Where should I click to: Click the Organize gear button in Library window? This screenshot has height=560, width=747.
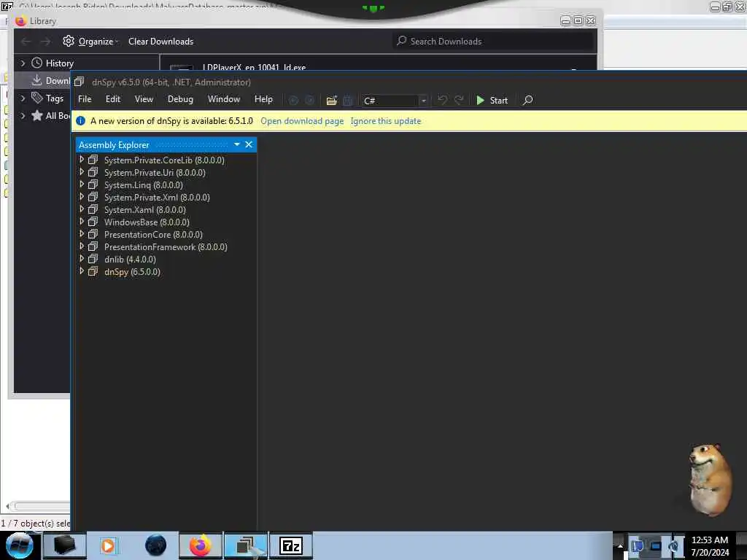pyautogui.click(x=90, y=42)
